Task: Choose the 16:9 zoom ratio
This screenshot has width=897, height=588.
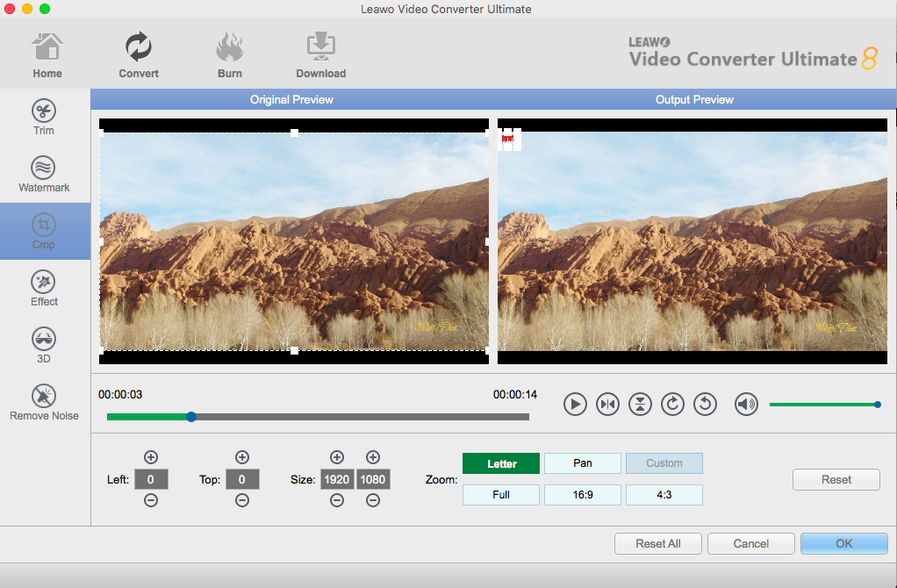Action: coord(582,495)
